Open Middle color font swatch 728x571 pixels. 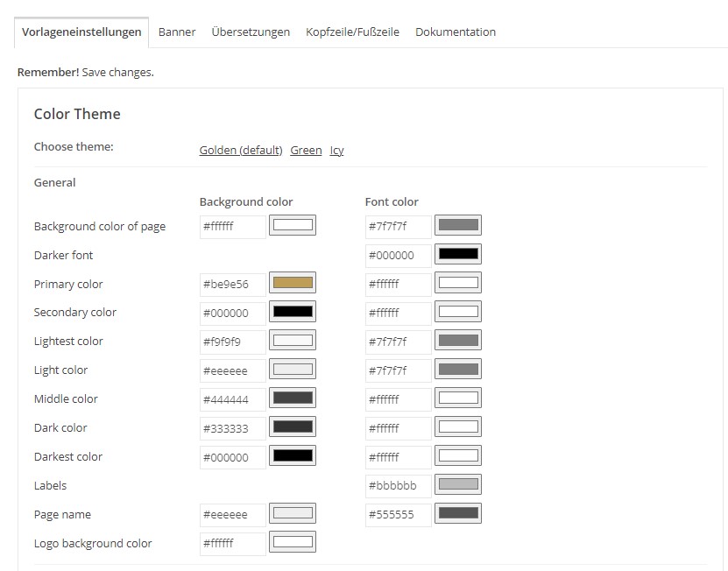(458, 398)
